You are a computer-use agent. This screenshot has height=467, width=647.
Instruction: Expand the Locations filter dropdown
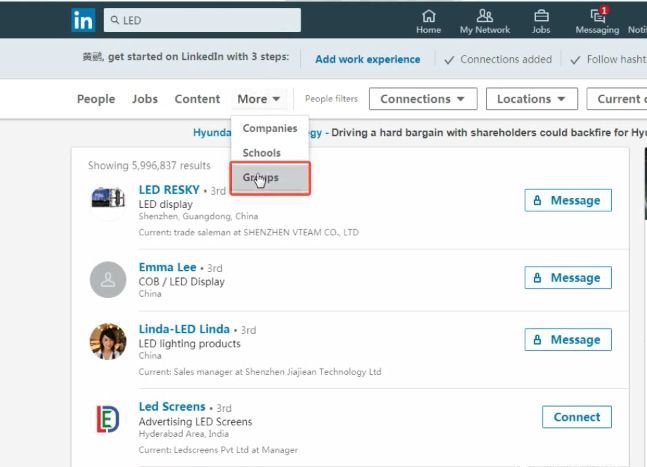(531, 99)
